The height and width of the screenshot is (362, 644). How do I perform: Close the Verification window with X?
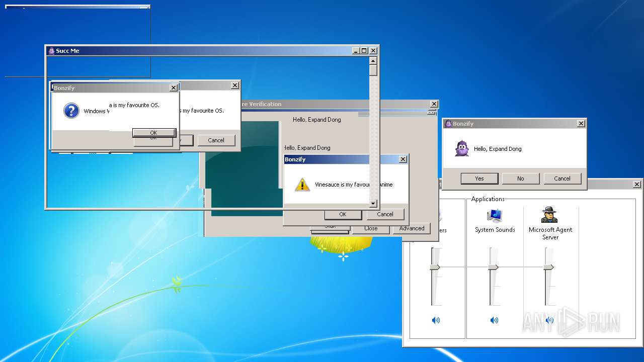coord(434,104)
